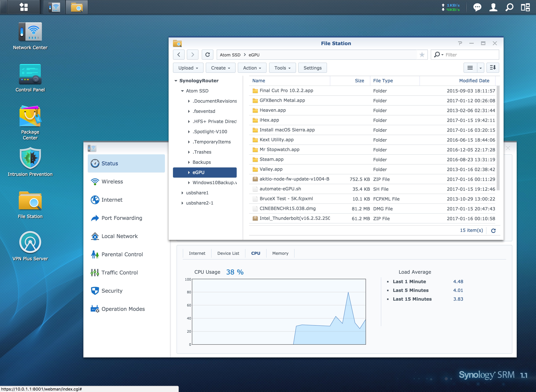Open the Upload dropdown menu
Screen dimensions: 536x392
click(x=188, y=68)
